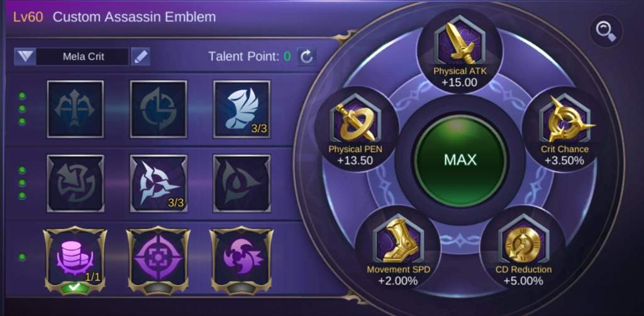
Task: Select the purple shuriken core talent
Action: point(241,260)
